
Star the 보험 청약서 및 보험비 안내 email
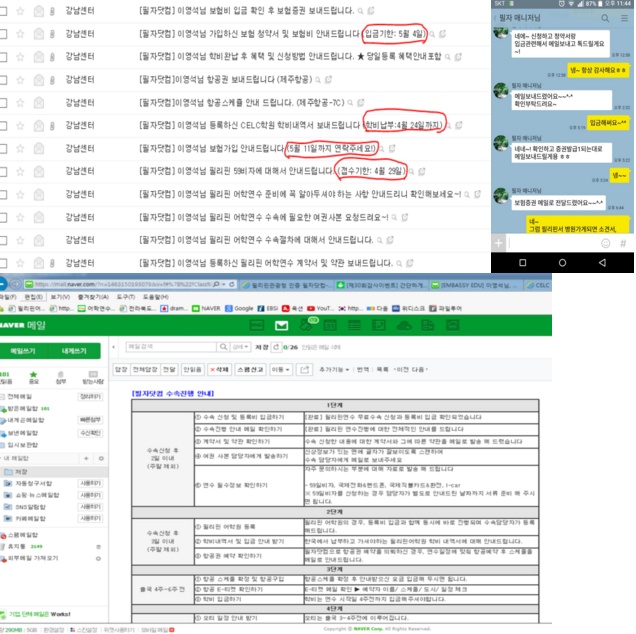20,34
